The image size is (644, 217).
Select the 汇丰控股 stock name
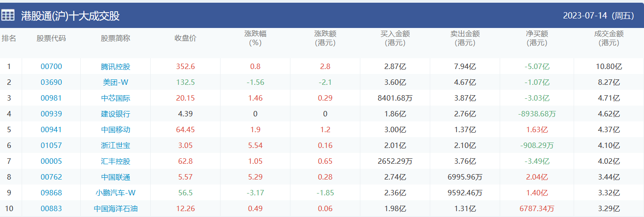point(115,161)
